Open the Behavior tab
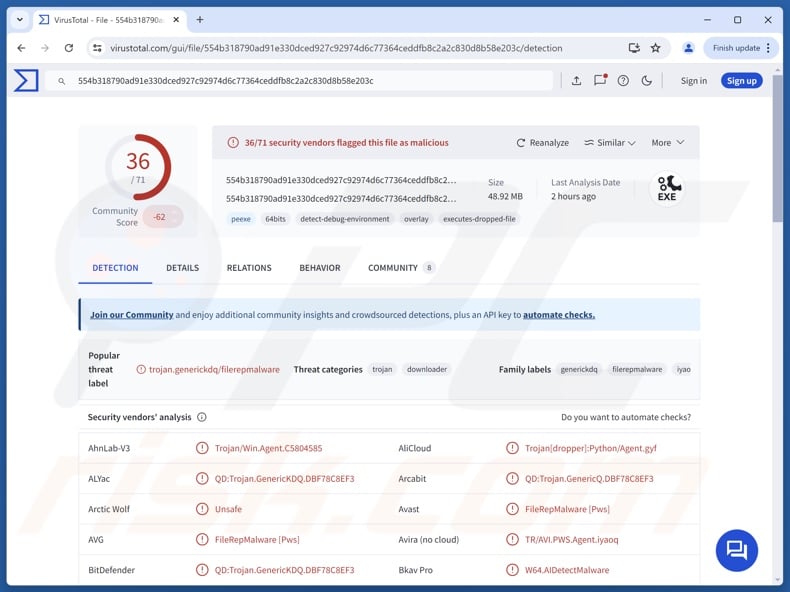790x592 pixels. tap(319, 268)
